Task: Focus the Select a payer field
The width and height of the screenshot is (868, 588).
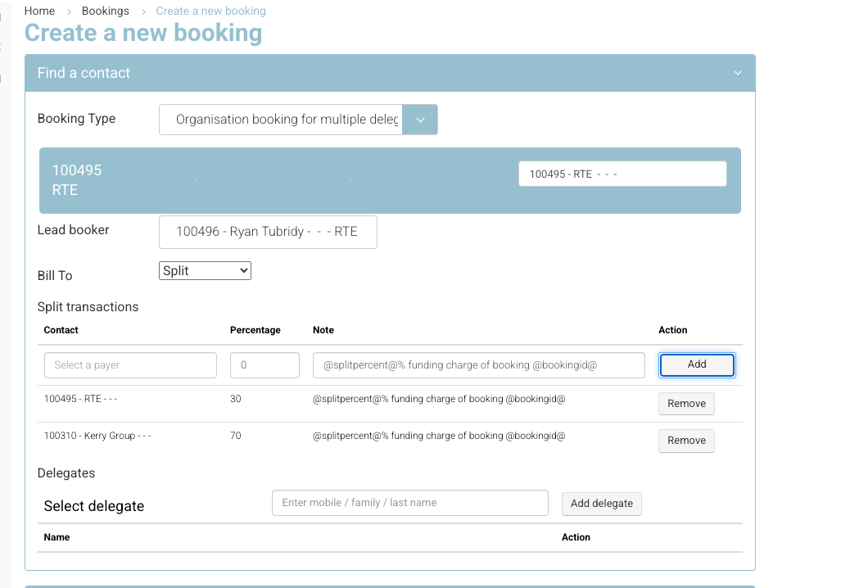Action: pos(130,365)
